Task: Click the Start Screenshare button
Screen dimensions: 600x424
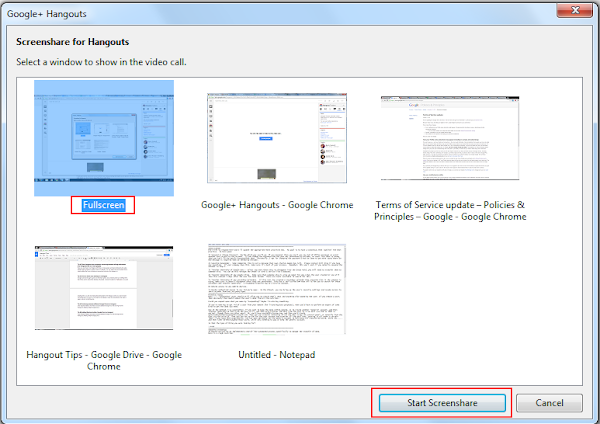Action: point(442,403)
